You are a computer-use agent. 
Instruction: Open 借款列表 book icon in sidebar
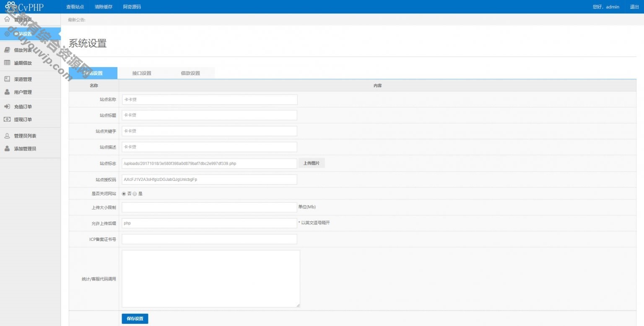click(7, 50)
